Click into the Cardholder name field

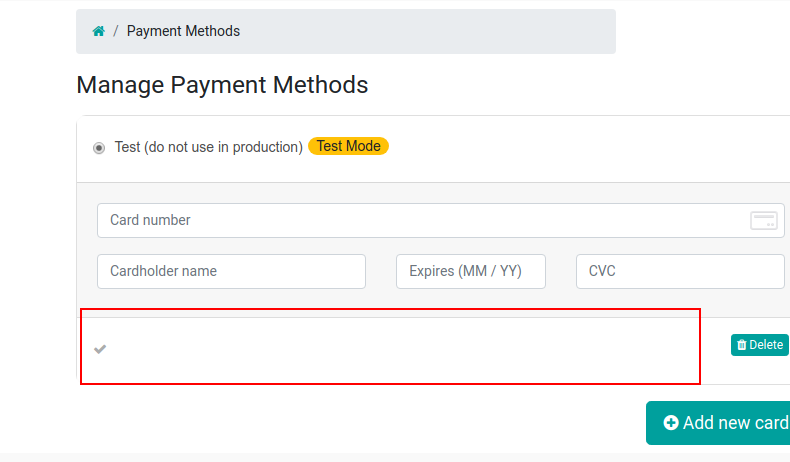(x=231, y=271)
